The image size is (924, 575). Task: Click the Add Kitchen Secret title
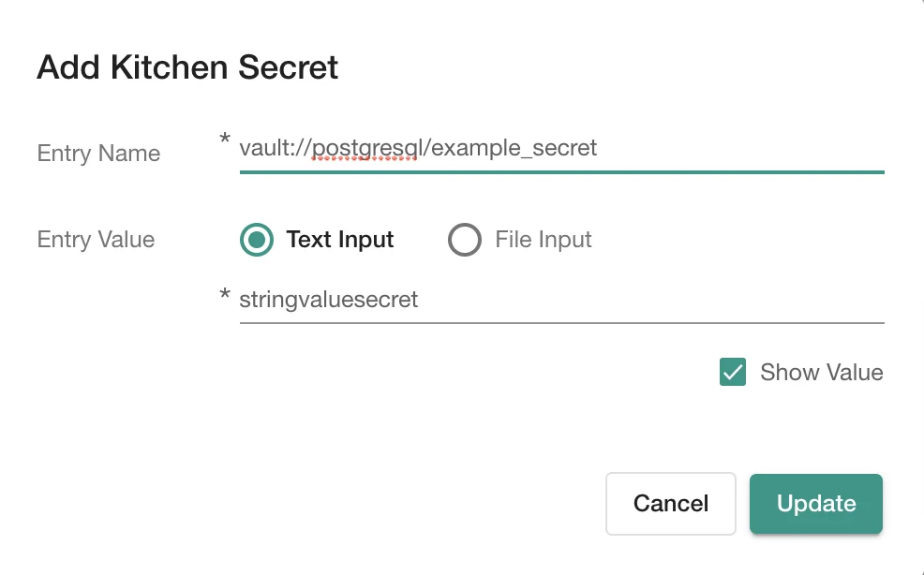tap(186, 66)
